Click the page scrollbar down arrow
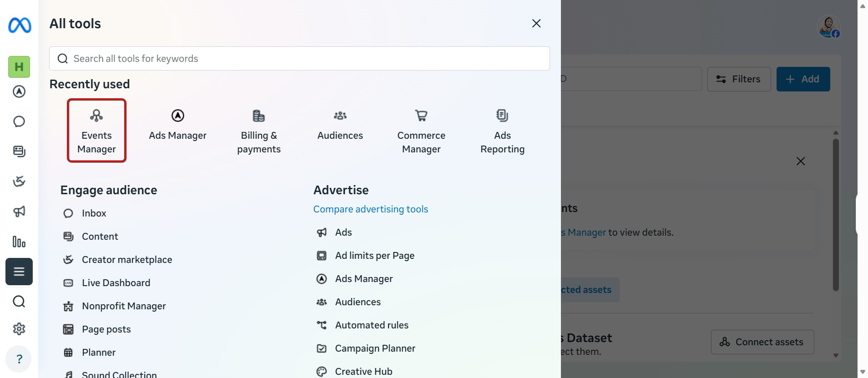Screen dimensions: 868x378 (x=863, y=372)
